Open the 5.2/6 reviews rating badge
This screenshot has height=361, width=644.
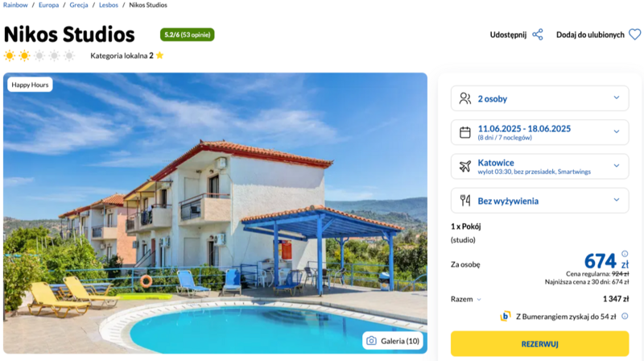click(x=188, y=35)
